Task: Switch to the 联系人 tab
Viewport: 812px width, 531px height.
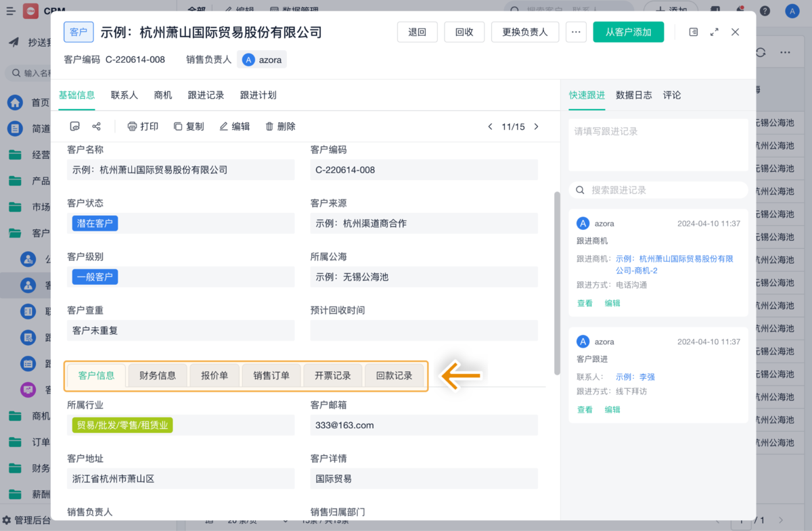Action: pos(125,95)
